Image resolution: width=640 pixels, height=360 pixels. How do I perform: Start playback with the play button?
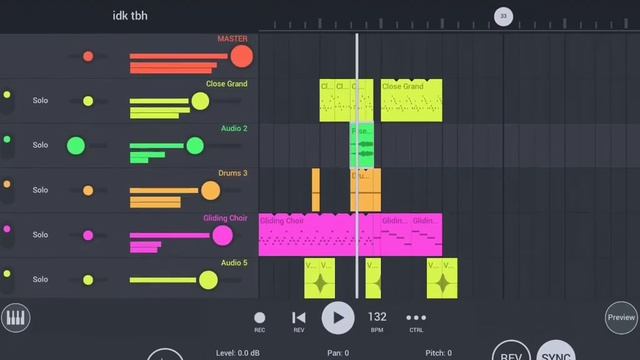point(338,318)
